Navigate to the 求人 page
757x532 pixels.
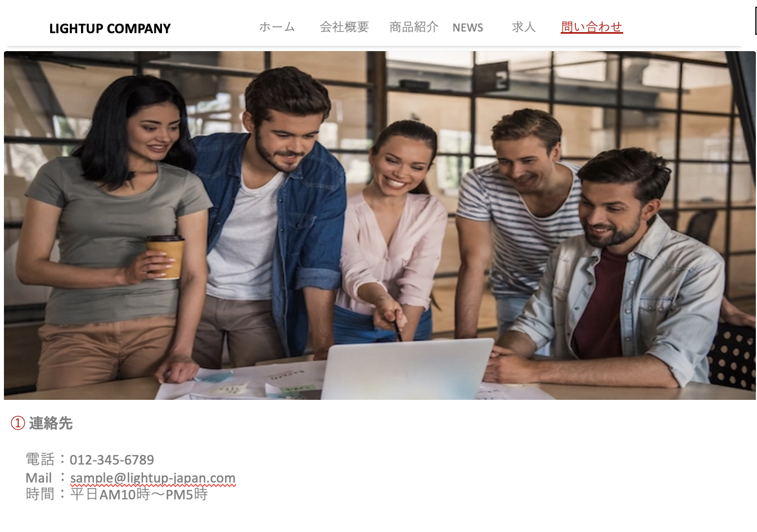click(524, 27)
